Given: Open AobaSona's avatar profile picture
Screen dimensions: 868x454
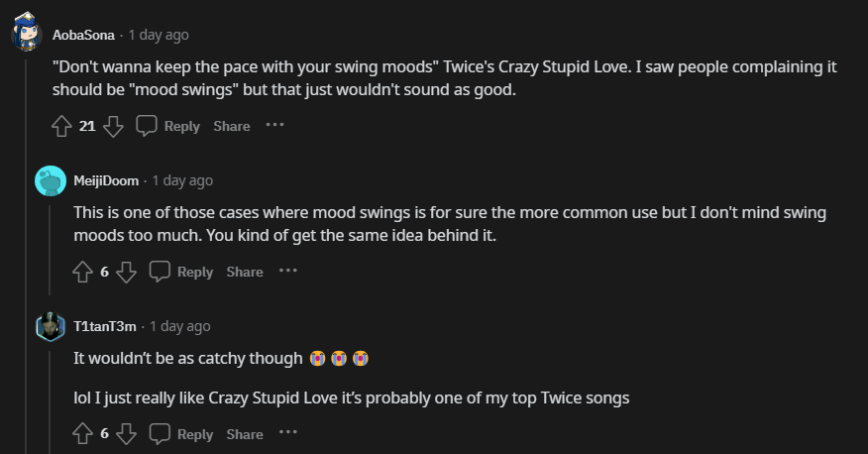Looking at the screenshot, I should [x=27, y=35].
